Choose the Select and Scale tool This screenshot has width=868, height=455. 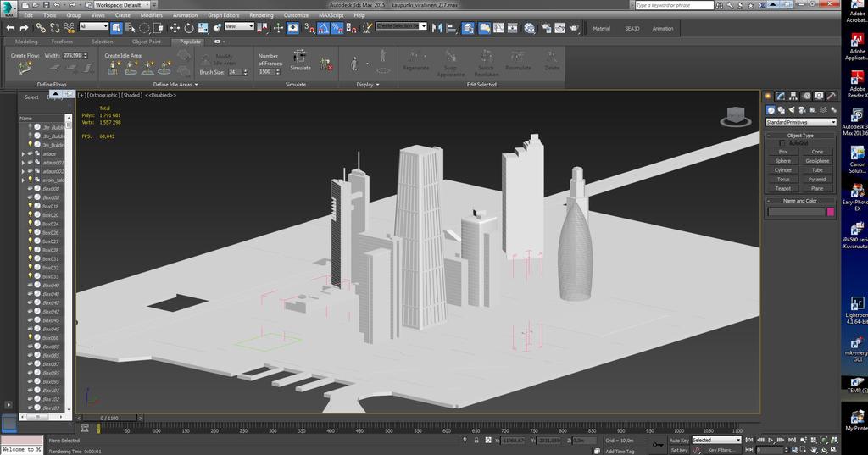[203, 28]
